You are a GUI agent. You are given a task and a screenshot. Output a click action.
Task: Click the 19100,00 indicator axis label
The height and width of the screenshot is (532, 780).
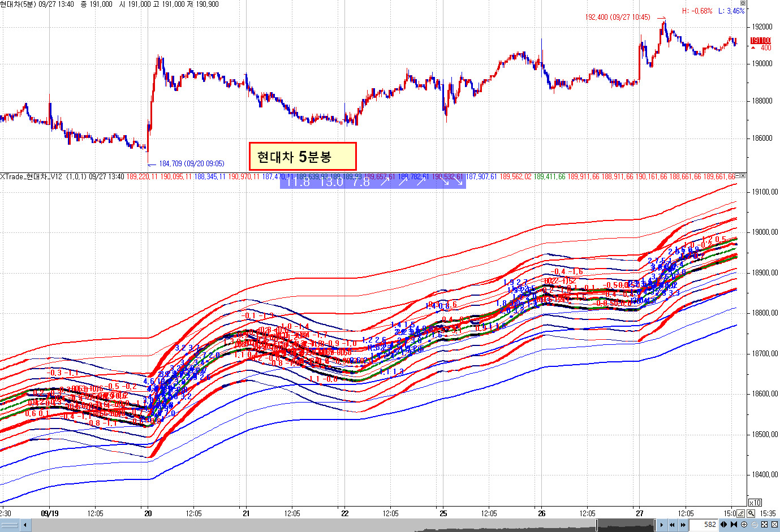click(x=765, y=192)
